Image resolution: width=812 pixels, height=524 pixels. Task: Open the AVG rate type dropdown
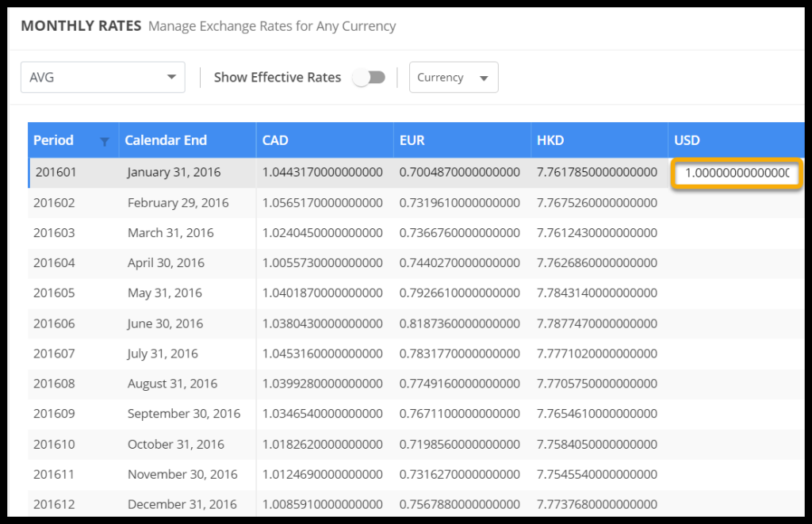pyautogui.click(x=102, y=77)
